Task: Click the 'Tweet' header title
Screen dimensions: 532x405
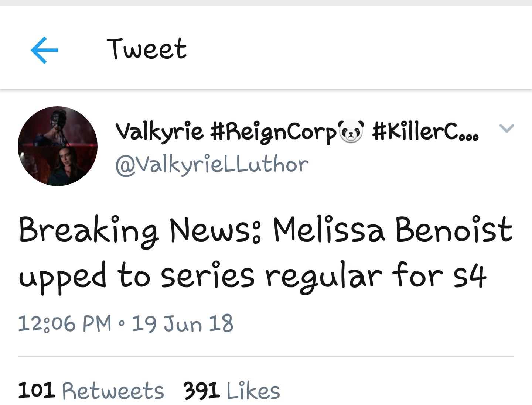Action: (x=147, y=49)
